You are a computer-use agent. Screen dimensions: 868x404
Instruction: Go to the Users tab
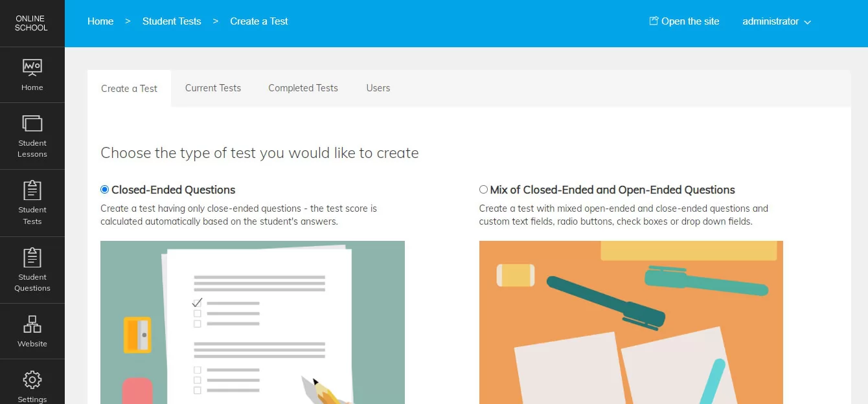point(378,88)
